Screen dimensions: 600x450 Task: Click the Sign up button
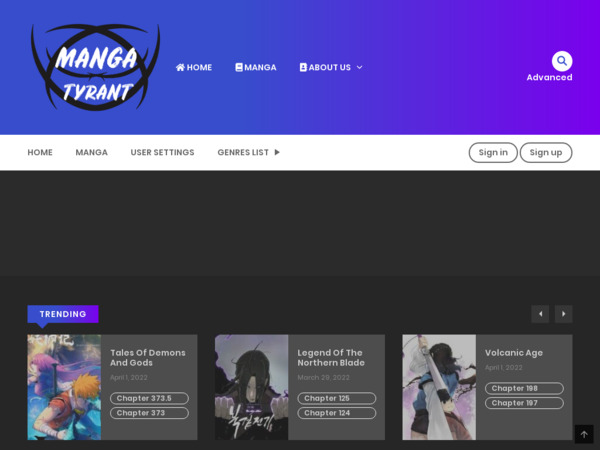(546, 152)
